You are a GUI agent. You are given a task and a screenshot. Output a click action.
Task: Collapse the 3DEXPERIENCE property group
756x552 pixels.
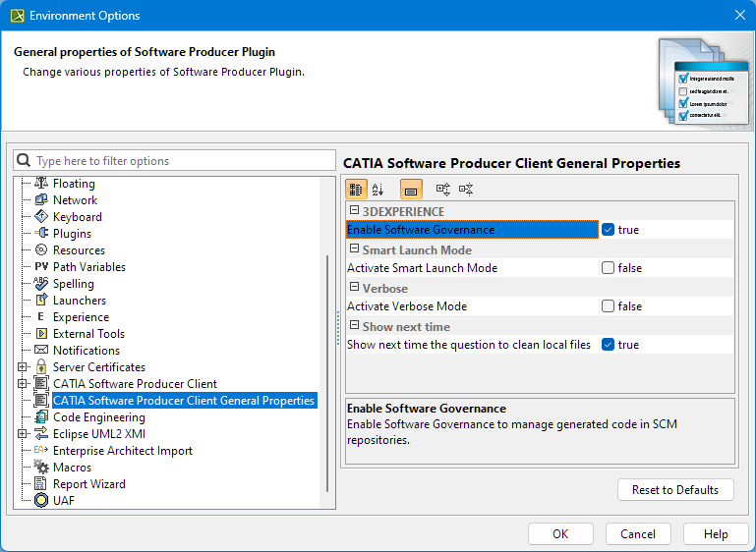pos(354,211)
